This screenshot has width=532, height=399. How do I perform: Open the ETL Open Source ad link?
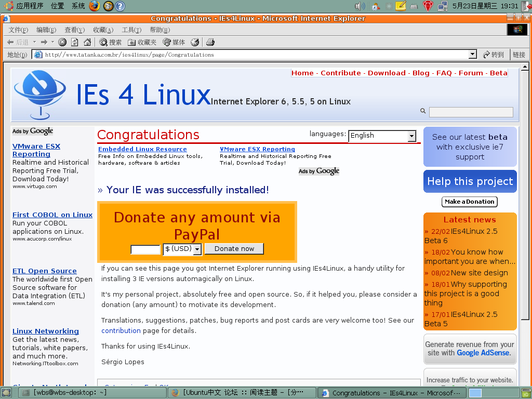click(45, 271)
